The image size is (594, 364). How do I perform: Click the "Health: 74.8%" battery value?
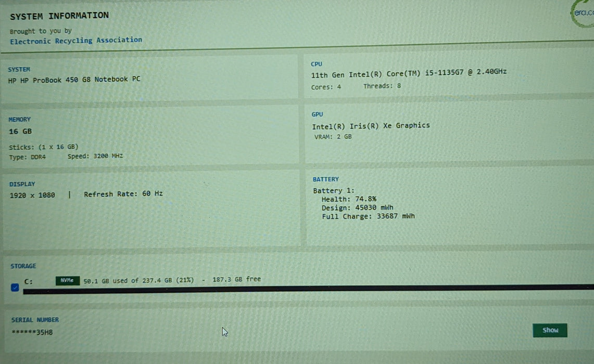point(349,199)
